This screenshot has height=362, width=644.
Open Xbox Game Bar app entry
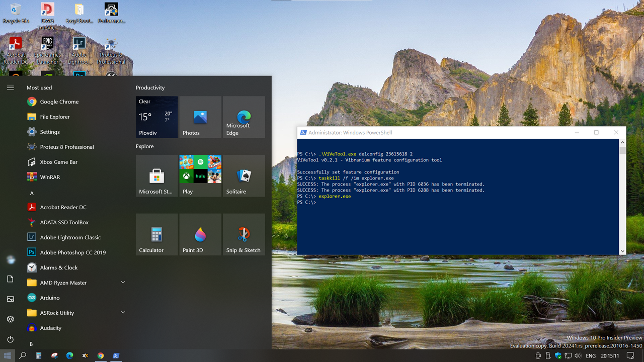tap(75, 162)
